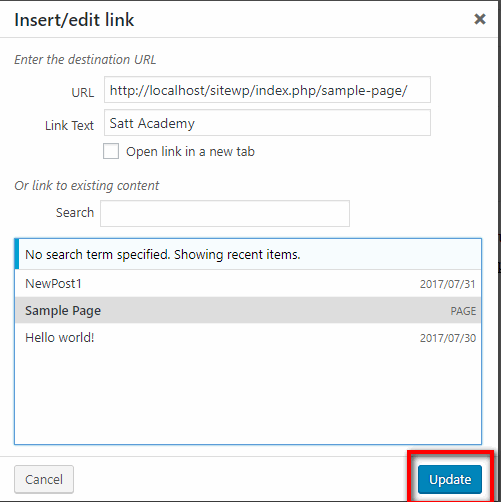Viewport: 501px width, 502px height.
Task: Choose the Hello world! post
Action: (x=248, y=337)
